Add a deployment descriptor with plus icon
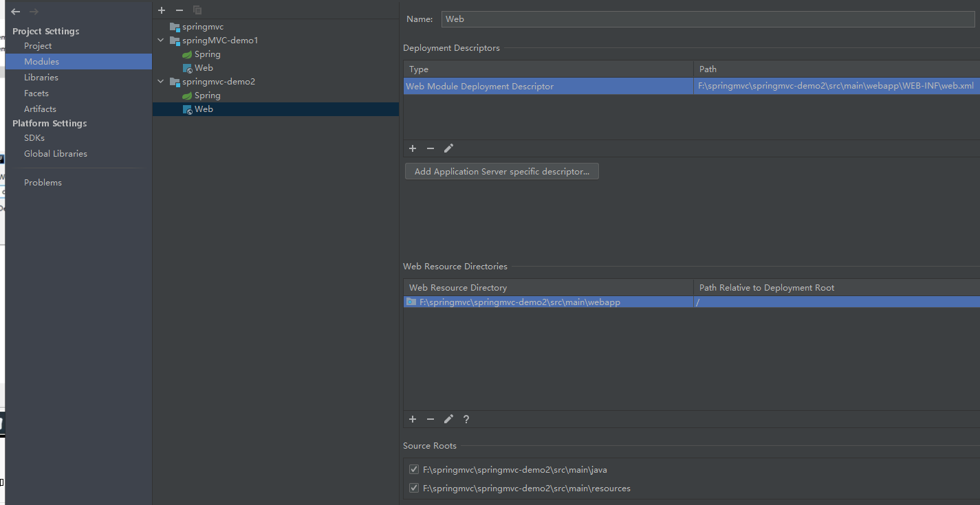 point(413,148)
